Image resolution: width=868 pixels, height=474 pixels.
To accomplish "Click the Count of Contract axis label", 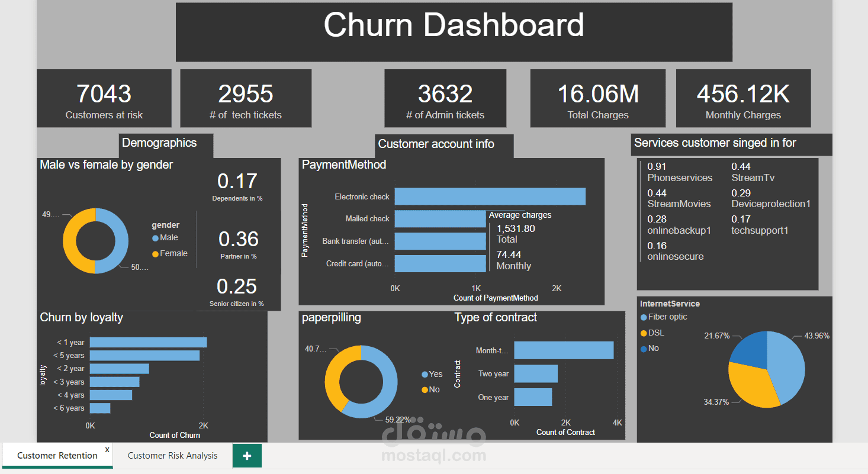I will point(565,433).
